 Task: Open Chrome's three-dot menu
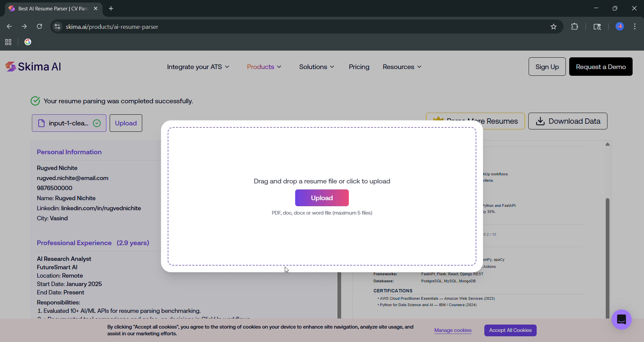pos(635,26)
